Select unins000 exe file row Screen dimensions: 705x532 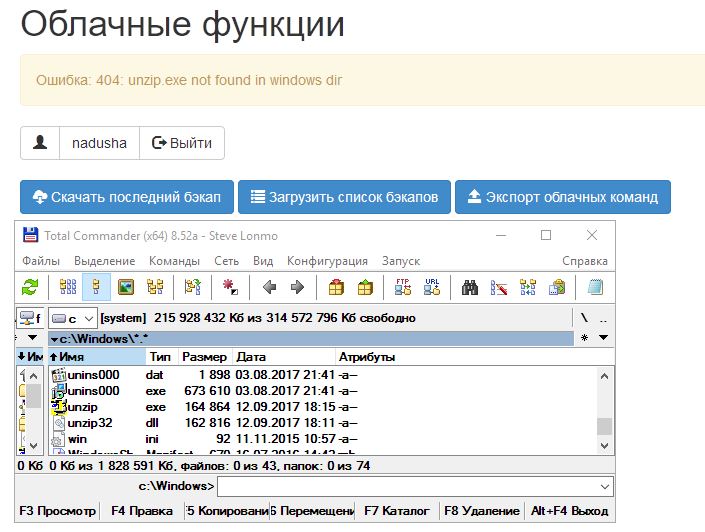coord(322,391)
